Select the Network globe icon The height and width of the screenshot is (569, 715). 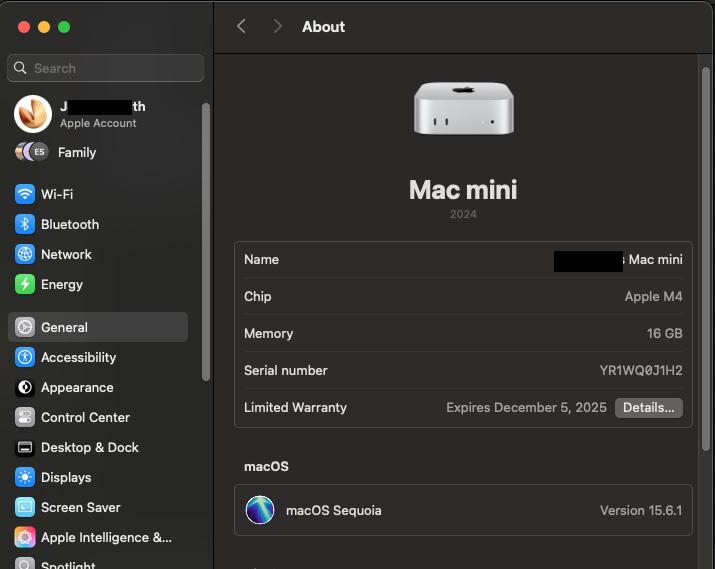click(x=25, y=254)
